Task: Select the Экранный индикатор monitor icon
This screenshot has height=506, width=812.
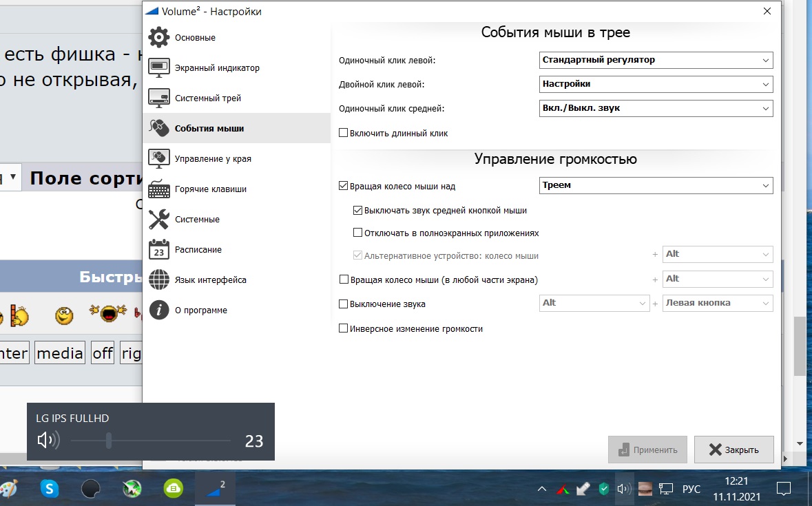Action: pos(159,67)
